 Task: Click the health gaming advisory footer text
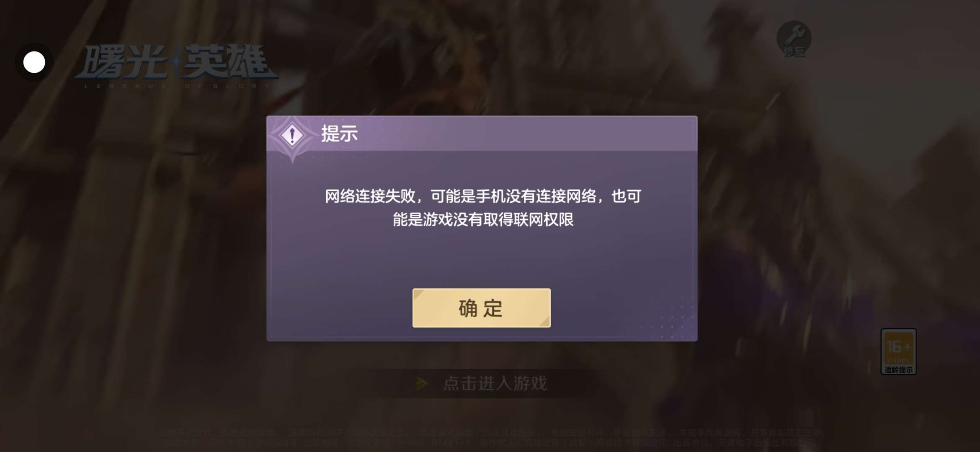coord(490,432)
